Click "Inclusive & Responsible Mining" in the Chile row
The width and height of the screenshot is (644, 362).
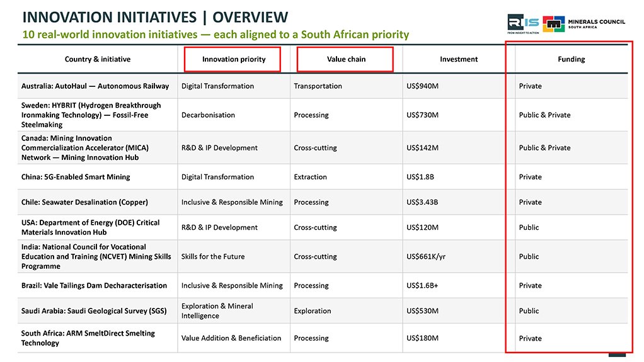(x=232, y=202)
